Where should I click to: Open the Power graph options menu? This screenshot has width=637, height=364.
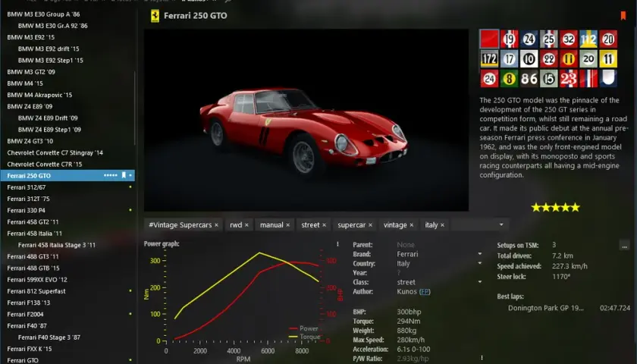coord(337,244)
